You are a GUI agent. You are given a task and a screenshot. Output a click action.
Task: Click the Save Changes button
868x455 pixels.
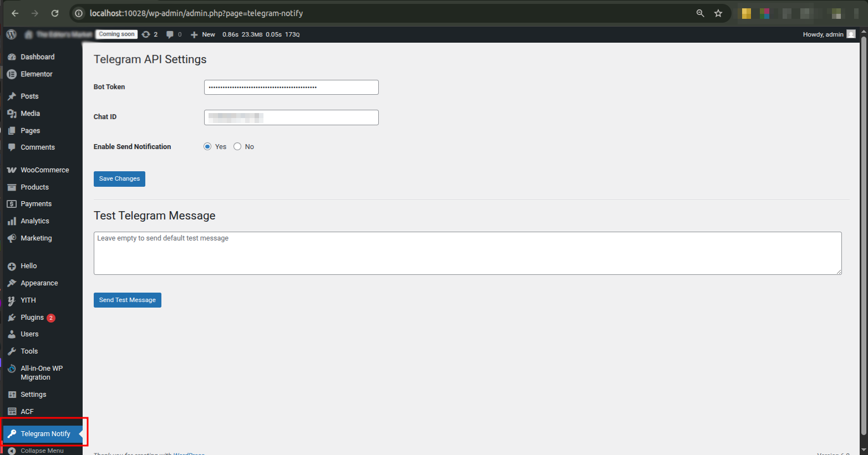[119, 179]
